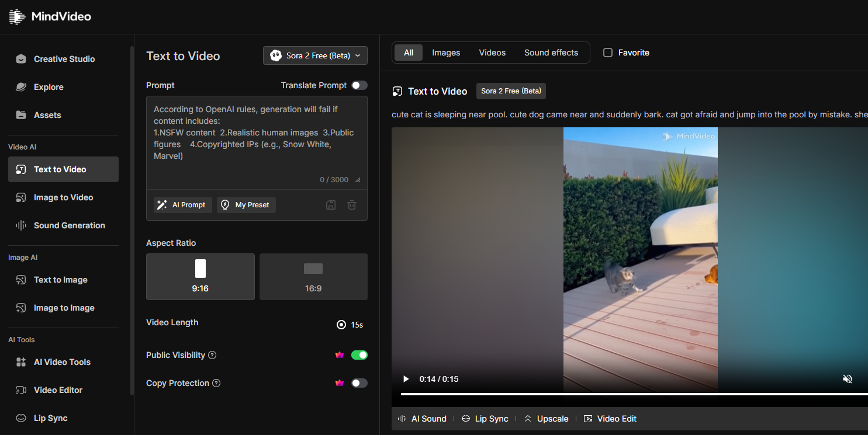The width and height of the screenshot is (868, 435).
Task: Open Lip Sync in the left sidebar
Action: 63,418
